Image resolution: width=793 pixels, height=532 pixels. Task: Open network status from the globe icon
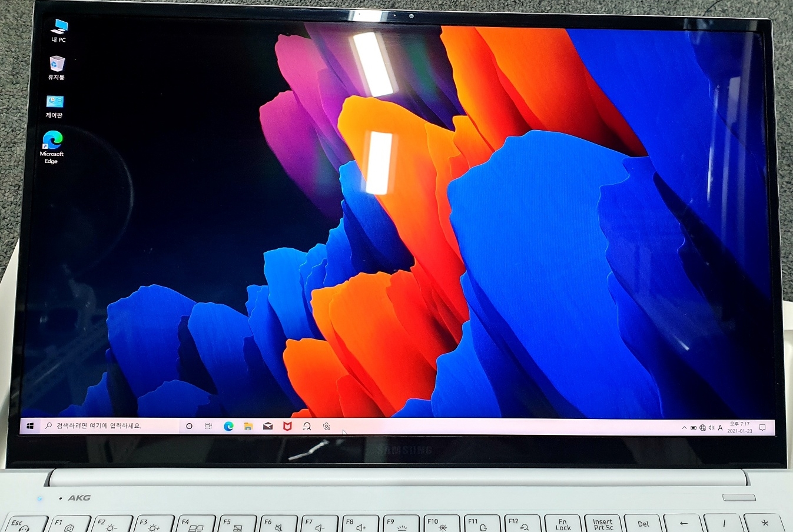click(702, 428)
